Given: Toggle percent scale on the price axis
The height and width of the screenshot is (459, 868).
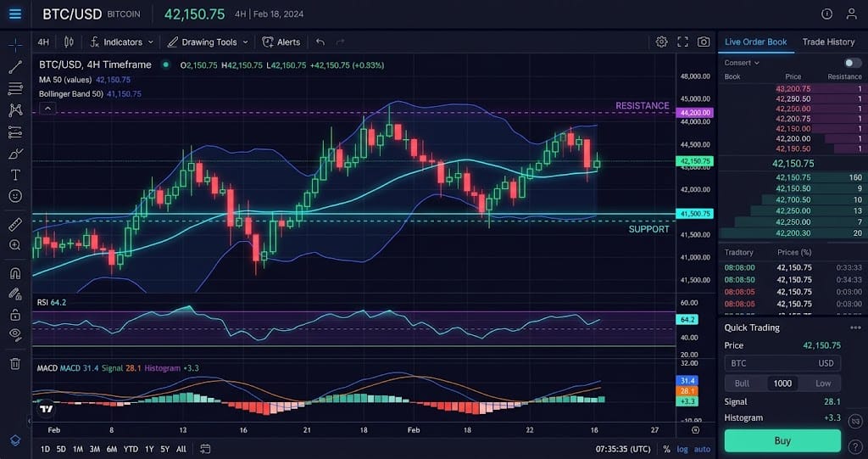Looking at the screenshot, I should pos(666,449).
